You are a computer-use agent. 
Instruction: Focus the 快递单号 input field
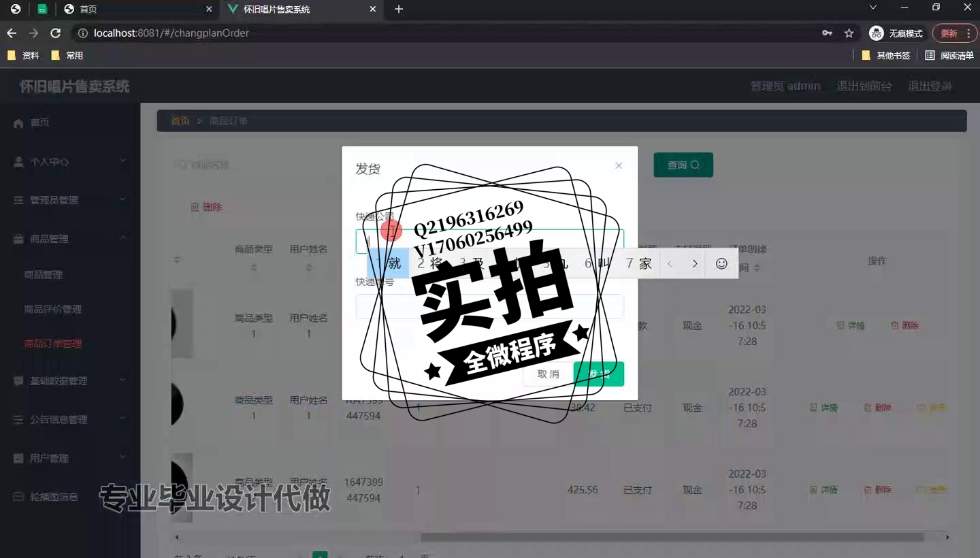[489, 306]
